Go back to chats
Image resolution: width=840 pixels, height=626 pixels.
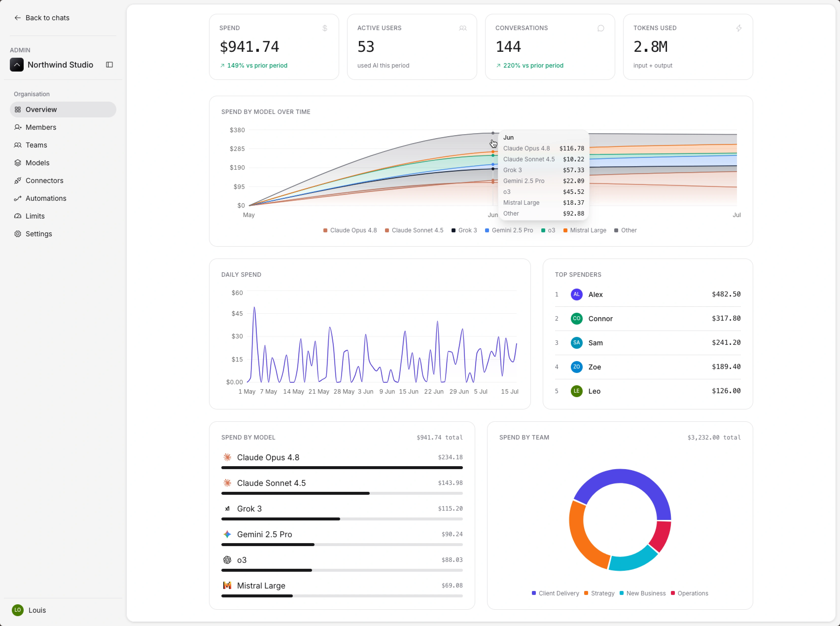tap(42, 18)
